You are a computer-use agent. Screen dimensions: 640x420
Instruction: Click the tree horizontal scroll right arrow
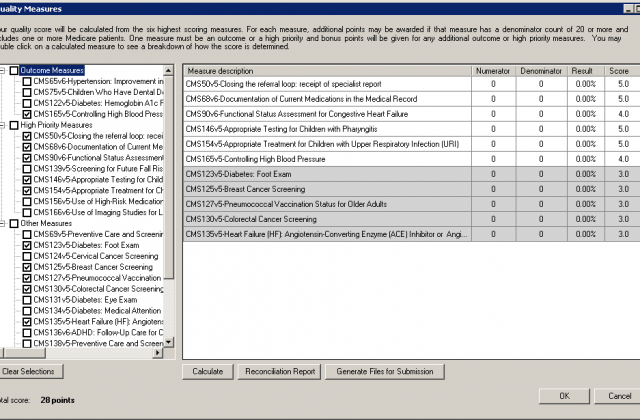[x=158, y=353]
